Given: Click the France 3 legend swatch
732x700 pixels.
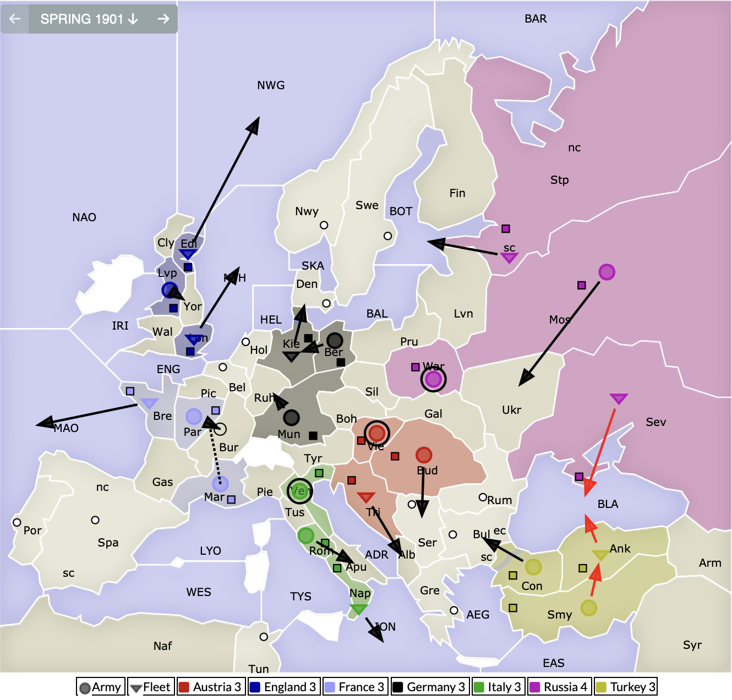Looking at the screenshot, I should (x=330, y=687).
